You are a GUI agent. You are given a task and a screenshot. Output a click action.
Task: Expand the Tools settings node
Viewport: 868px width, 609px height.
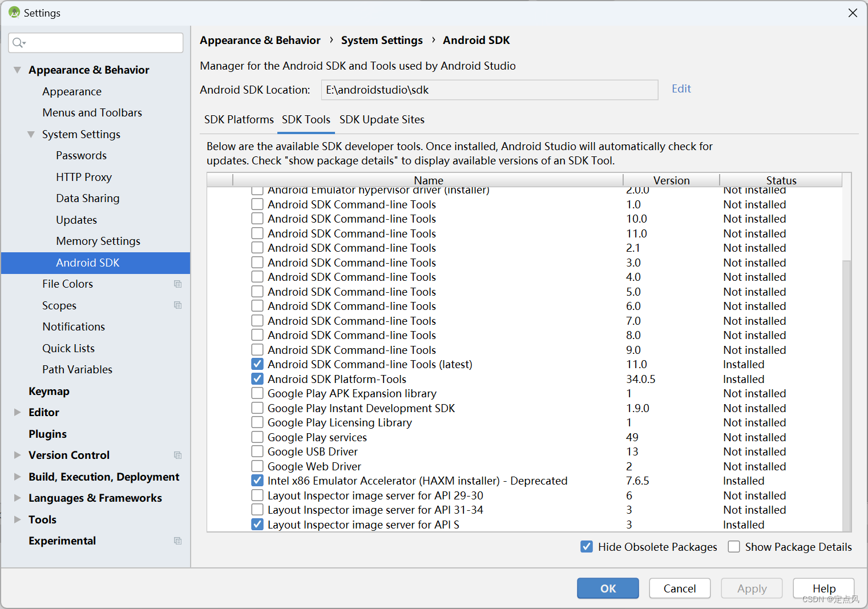[x=17, y=519]
